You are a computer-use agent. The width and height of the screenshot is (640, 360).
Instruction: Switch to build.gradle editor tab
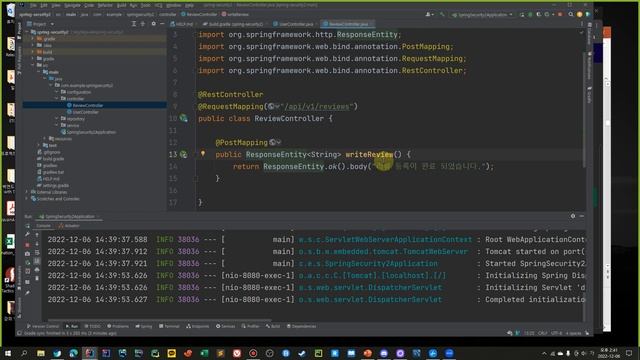[234, 24]
